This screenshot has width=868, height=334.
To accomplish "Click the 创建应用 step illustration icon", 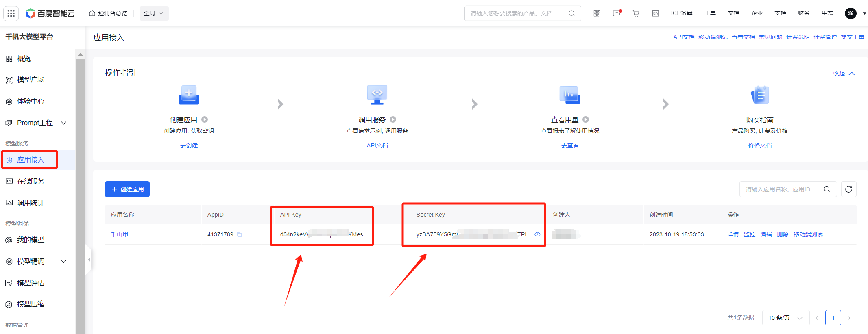I will (x=189, y=95).
